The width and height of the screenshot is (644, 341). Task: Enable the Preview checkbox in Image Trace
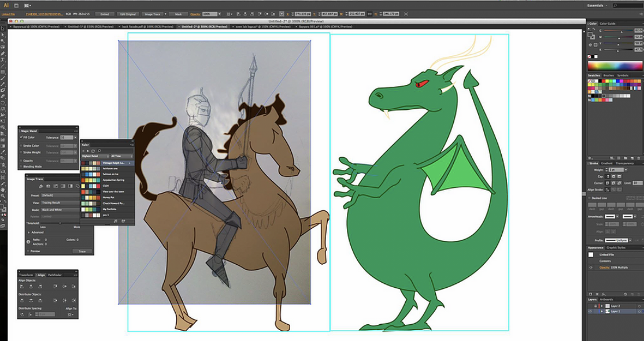28,251
